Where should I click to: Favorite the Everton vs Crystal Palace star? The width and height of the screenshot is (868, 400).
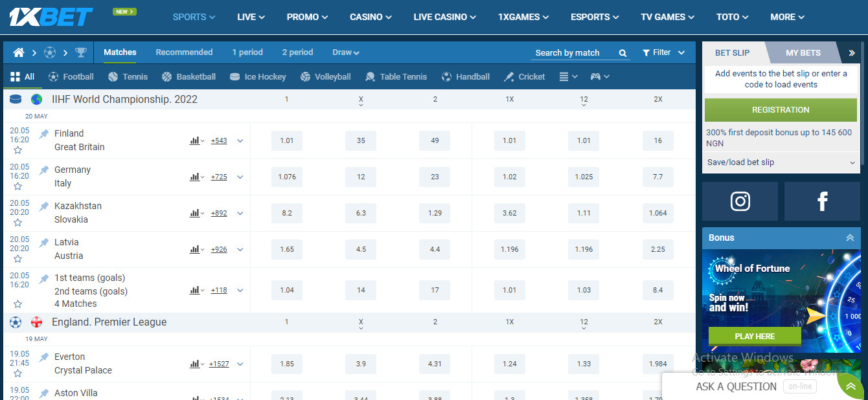17,373
